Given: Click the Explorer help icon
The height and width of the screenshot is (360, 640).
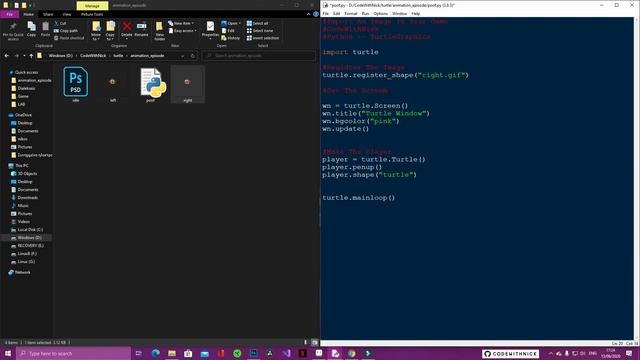Looking at the screenshot, I should pyautogui.click(x=316, y=14).
